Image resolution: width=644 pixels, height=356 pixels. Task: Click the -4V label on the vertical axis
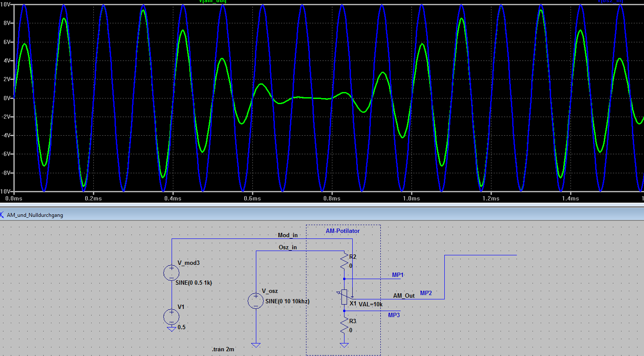(x=6, y=135)
